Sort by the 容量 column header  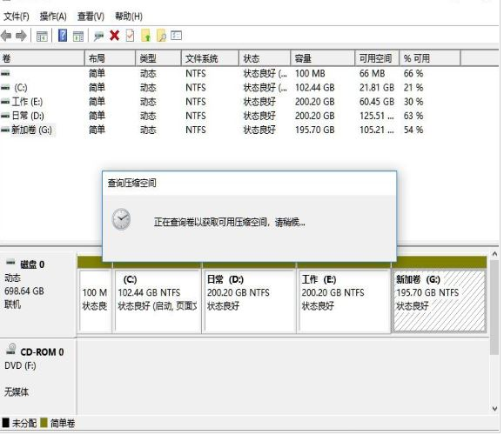(x=323, y=58)
